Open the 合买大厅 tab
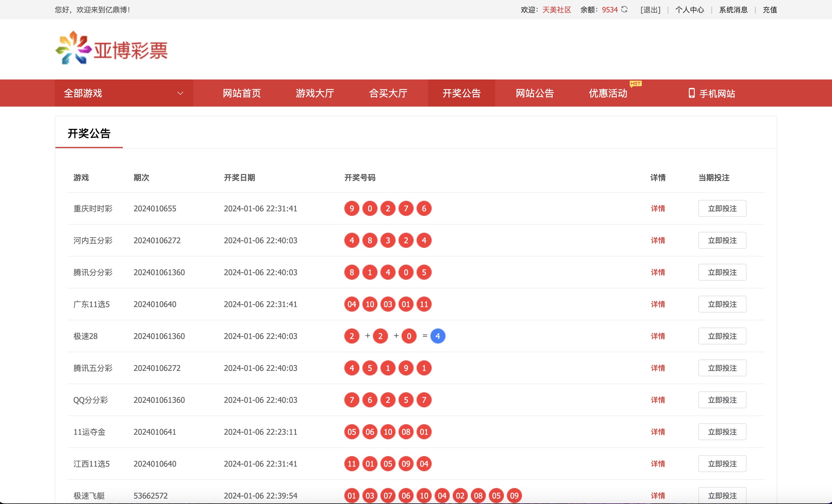This screenshot has width=832, height=504. pyautogui.click(x=388, y=93)
